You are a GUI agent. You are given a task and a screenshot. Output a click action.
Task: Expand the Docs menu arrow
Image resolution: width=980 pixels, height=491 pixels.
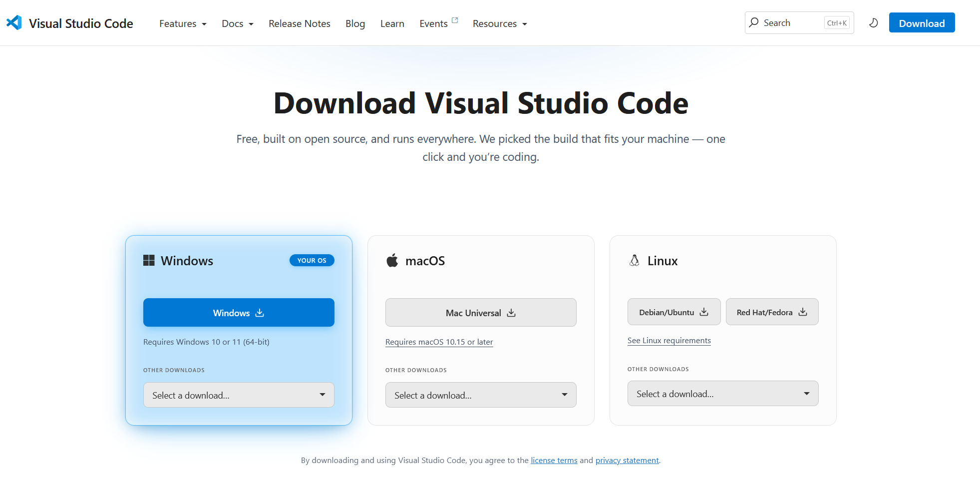tap(251, 24)
